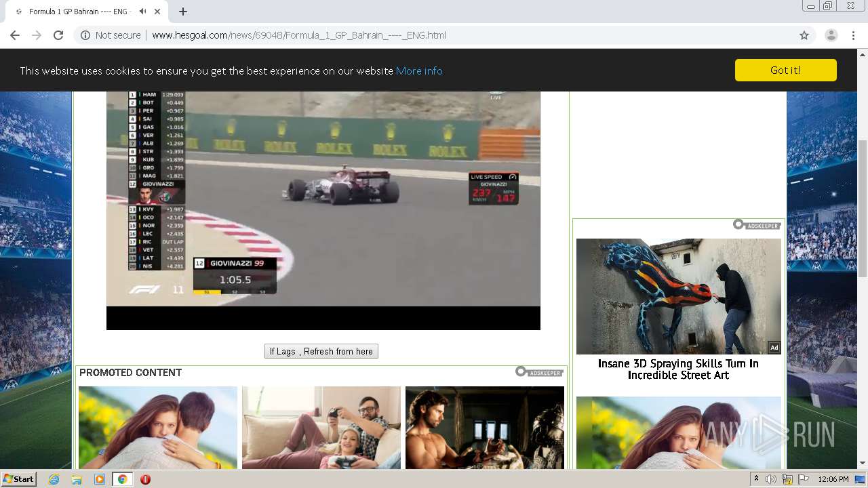Select the Formula 1 GP Bahrain tab
Screen dimensions: 868x488
81,12
